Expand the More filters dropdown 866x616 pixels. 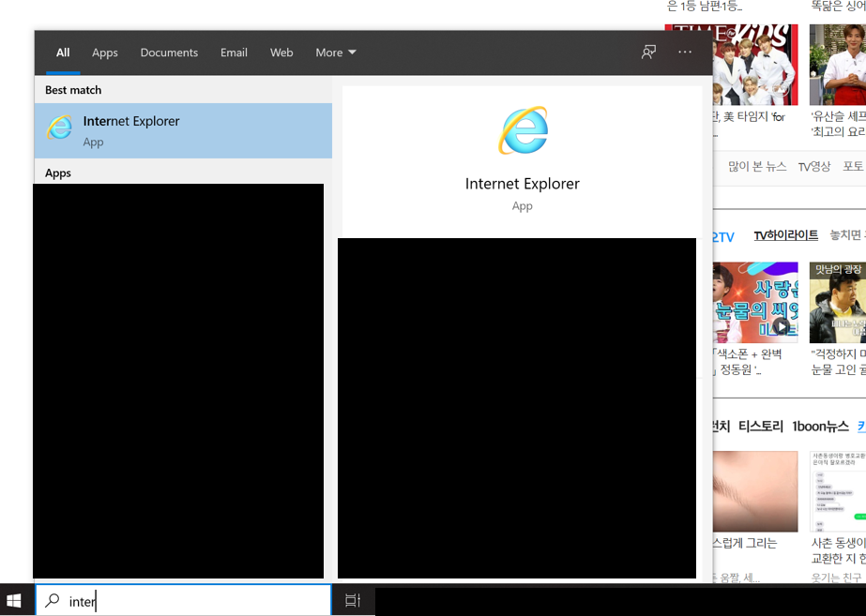(336, 53)
